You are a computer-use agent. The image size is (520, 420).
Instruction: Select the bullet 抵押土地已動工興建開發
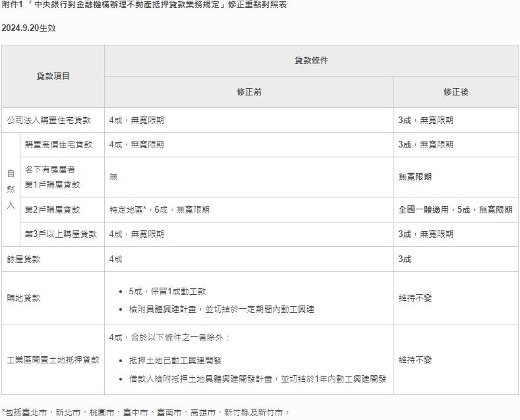[175, 361]
